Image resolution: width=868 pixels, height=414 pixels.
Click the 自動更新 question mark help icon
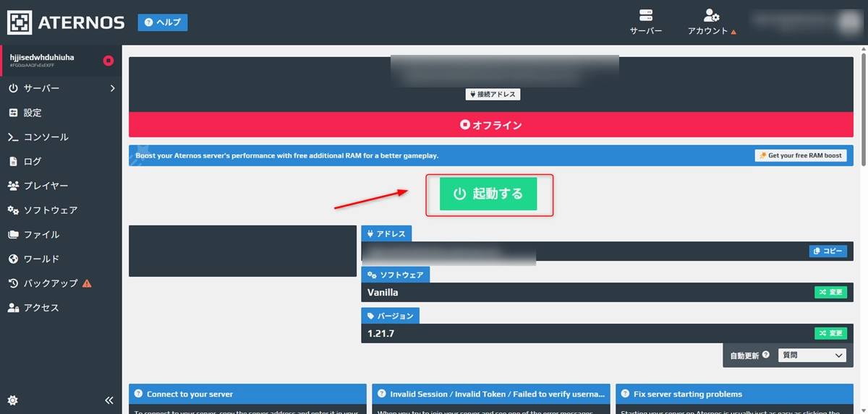coord(766,355)
